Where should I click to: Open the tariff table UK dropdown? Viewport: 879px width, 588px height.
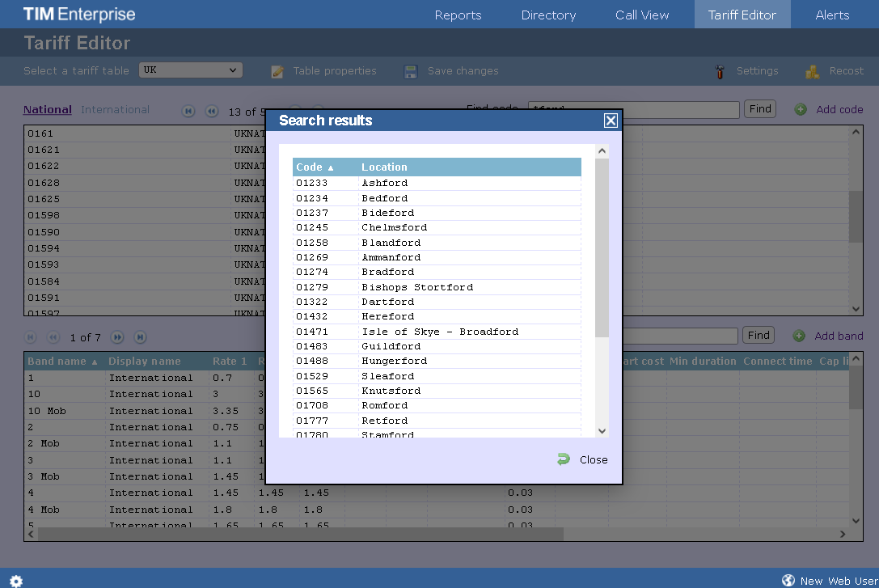191,70
